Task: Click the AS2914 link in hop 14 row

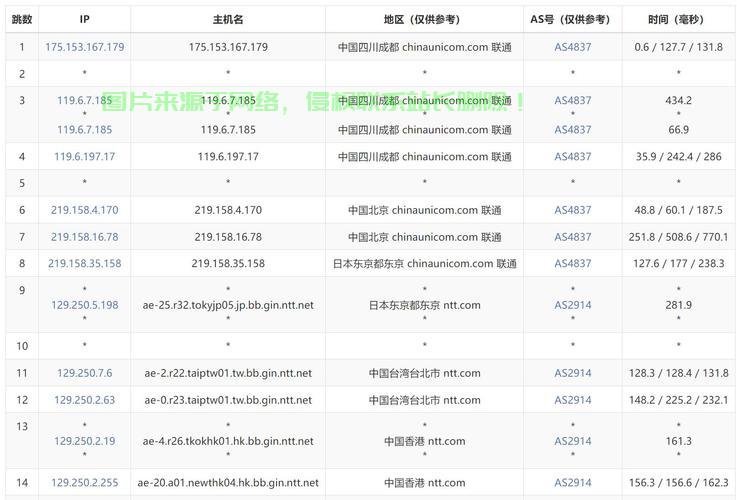Action: click(x=573, y=483)
